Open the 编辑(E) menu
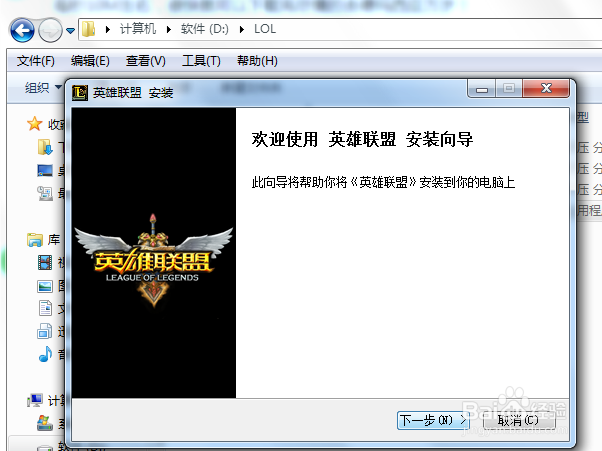 pyautogui.click(x=90, y=61)
